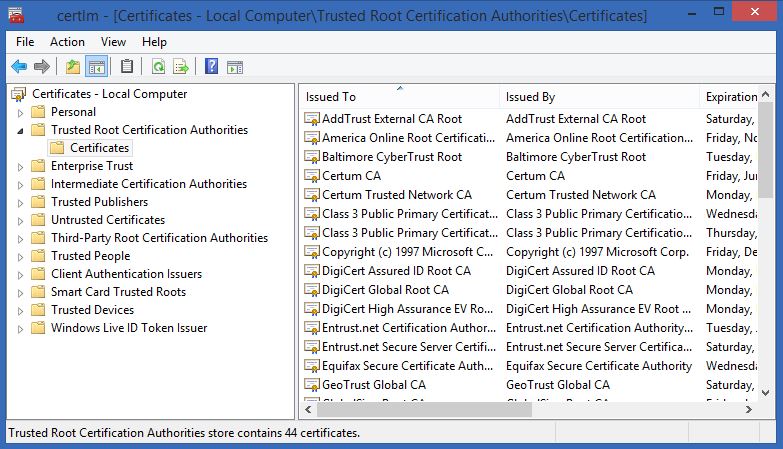
Task: Open the Action menu
Action: (67, 42)
